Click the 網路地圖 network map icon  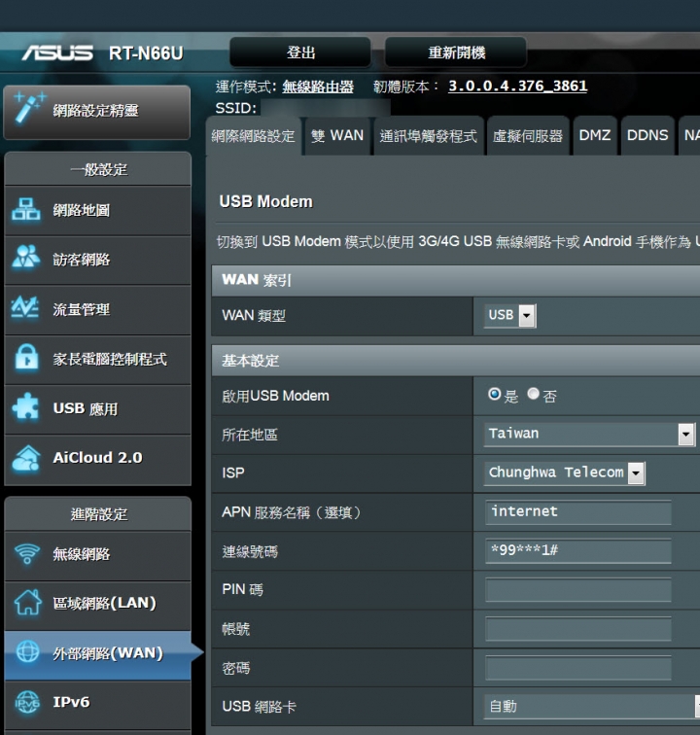26,209
